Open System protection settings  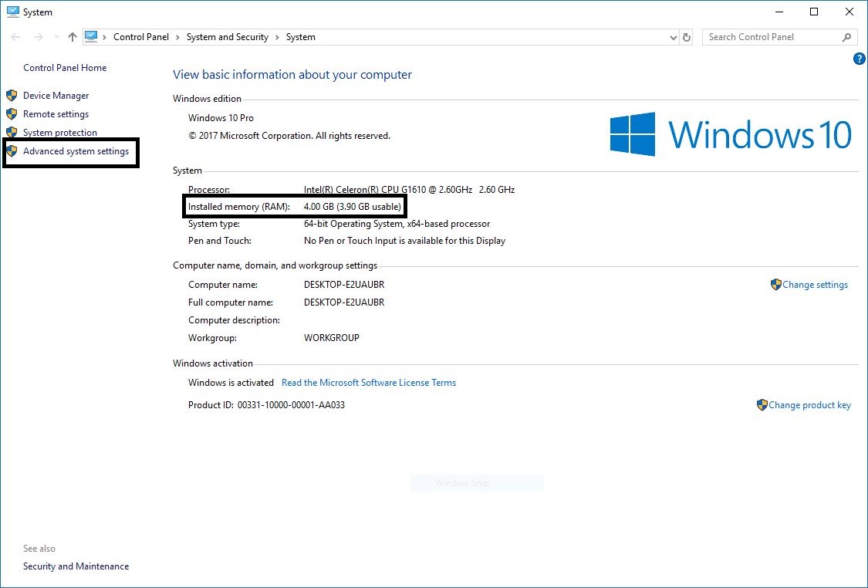point(60,132)
